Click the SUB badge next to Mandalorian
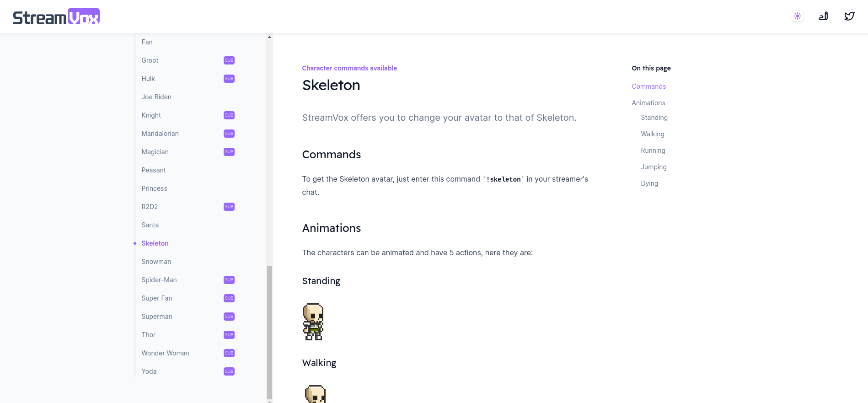This screenshot has width=868, height=403. pyautogui.click(x=229, y=134)
